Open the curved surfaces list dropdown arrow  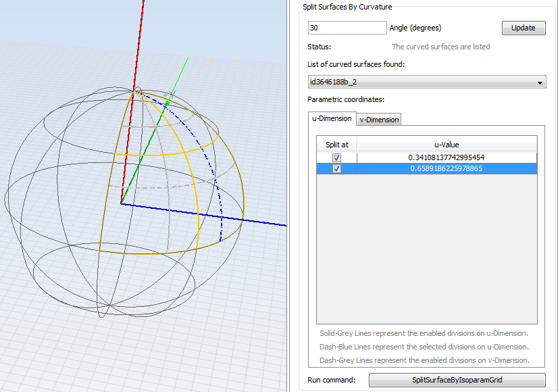[x=540, y=82]
